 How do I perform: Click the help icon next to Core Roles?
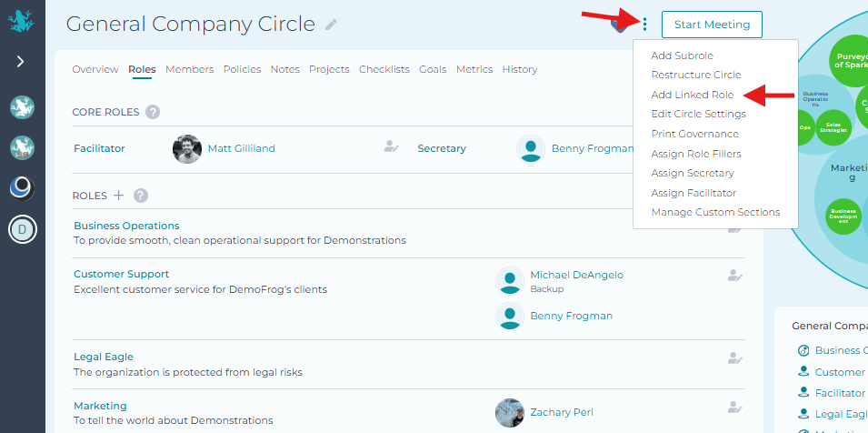click(x=153, y=112)
